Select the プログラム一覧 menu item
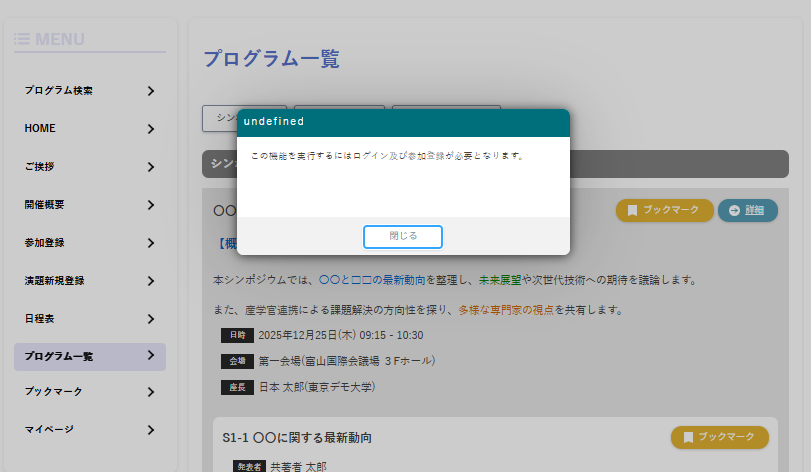 [x=59, y=356]
